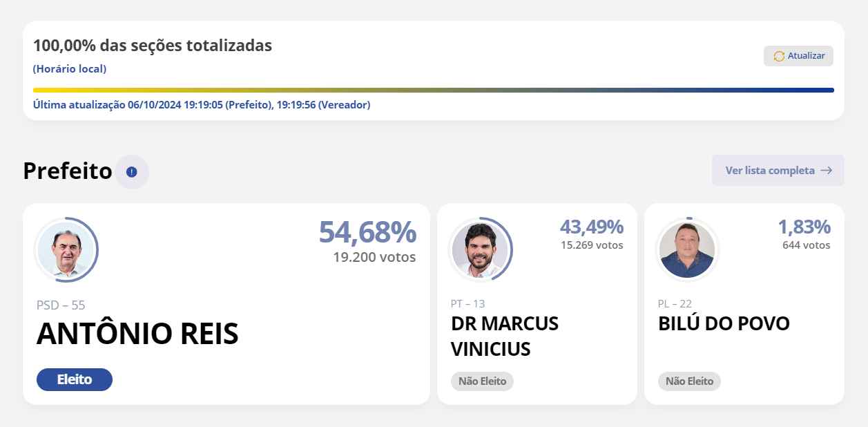
Task: Click the 43,49% percentage figure
Action: tap(591, 227)
